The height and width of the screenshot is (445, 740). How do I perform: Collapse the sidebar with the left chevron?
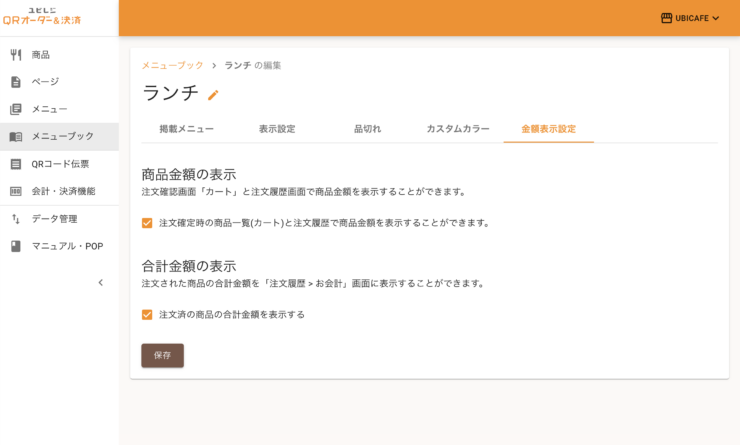coord(101,283)
